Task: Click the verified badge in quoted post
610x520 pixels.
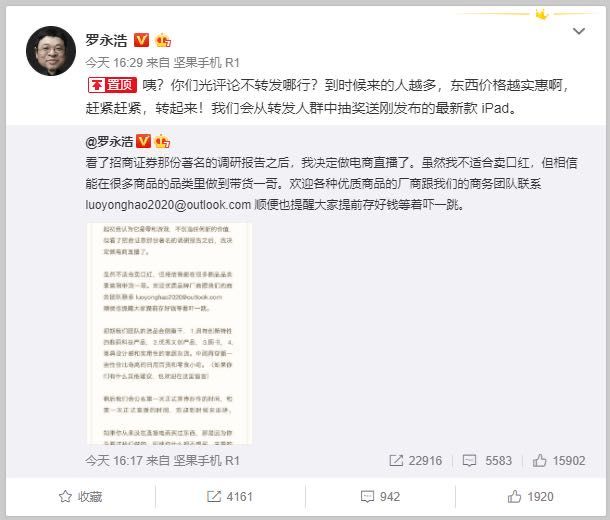Action: [144, 141]
